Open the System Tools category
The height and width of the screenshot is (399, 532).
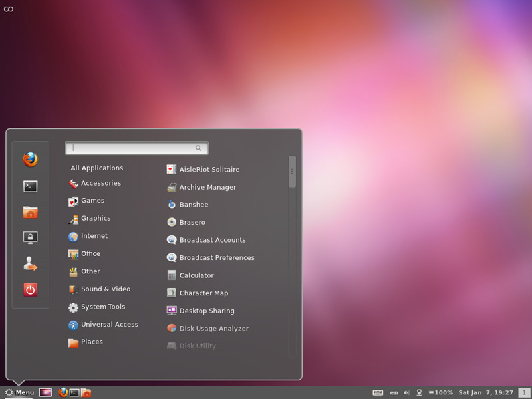(x=97, y=307)
